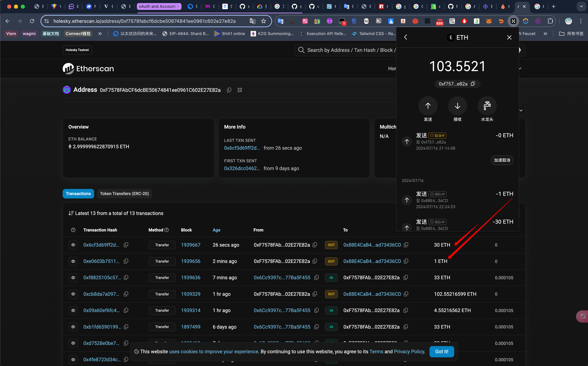Copy transaction hash 0xe0603b7511...
Image resolution: width=588 pixels, height=366 pixels.
point(126,261)
